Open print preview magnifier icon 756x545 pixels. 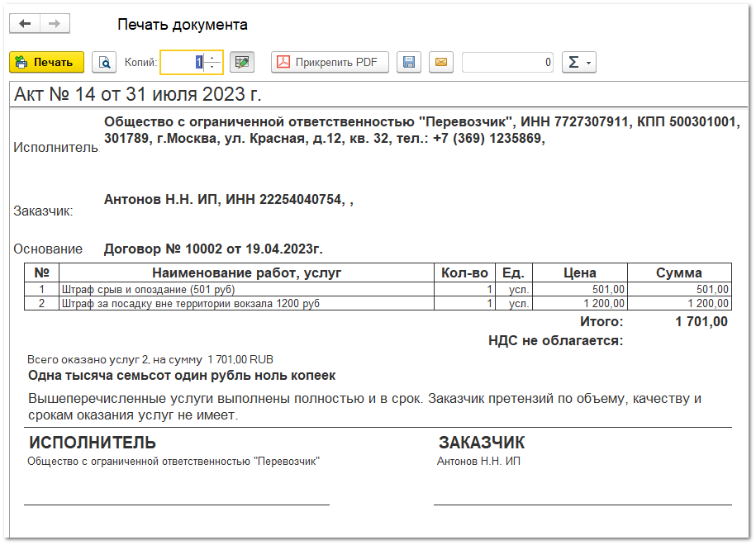[104, 63]
